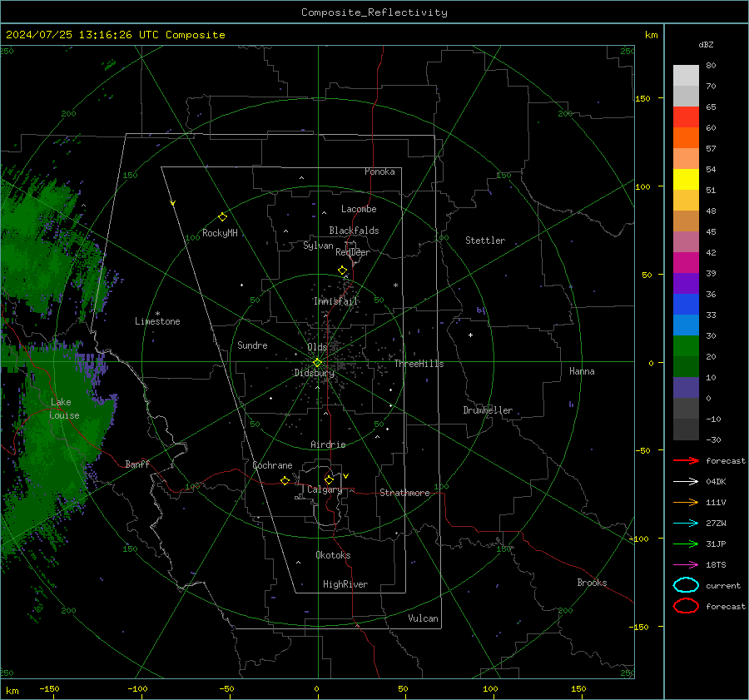
Task: Pick the bright yellow 54 dBZ swatch
Action: coord(686,179)
